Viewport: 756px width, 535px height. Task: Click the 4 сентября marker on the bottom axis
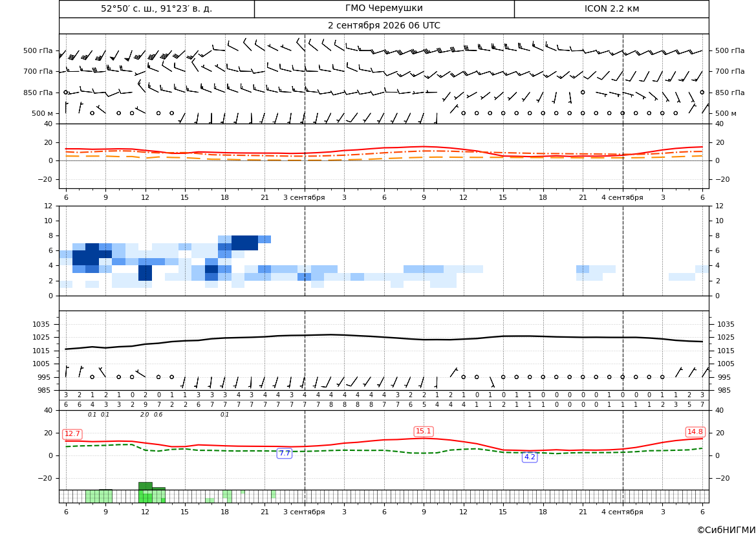click(622, 512)
